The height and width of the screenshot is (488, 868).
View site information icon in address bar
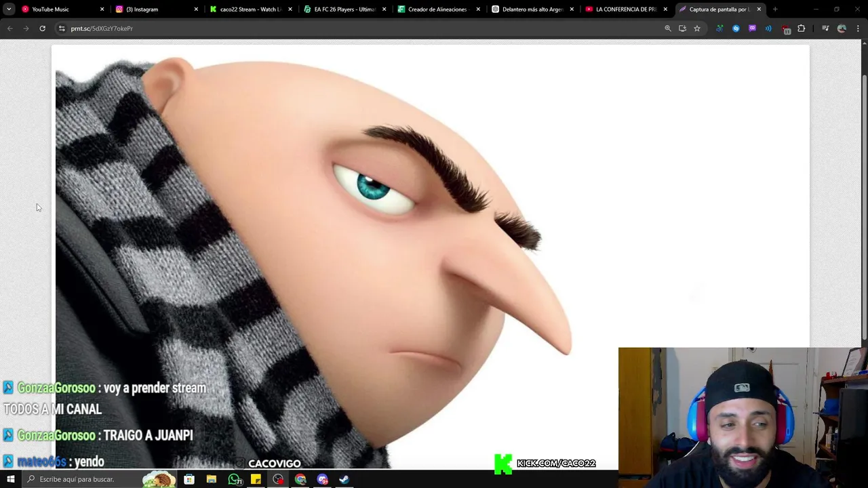[62, 28]
